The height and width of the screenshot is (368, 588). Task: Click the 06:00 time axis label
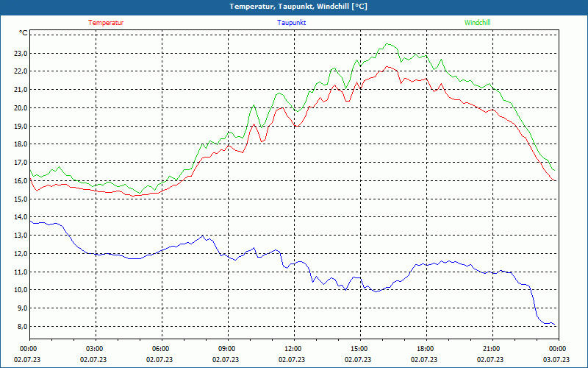pyautogui.click(x=162, y=349)
